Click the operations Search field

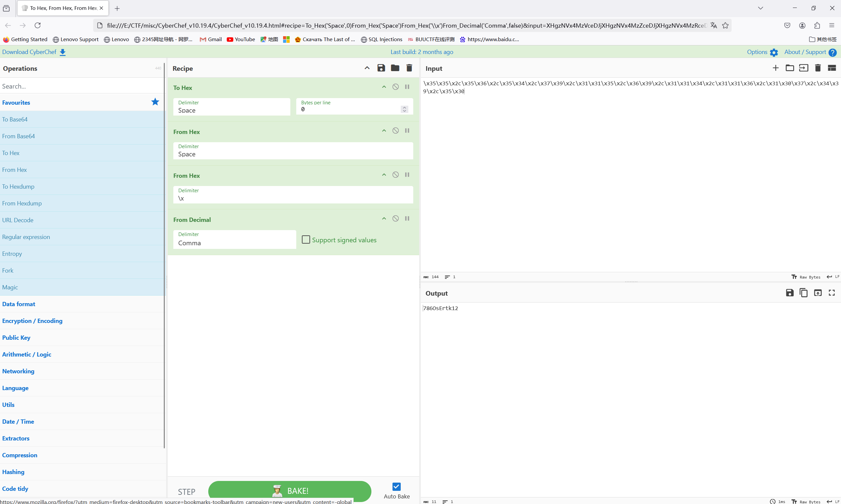click(x=82, y=86)
